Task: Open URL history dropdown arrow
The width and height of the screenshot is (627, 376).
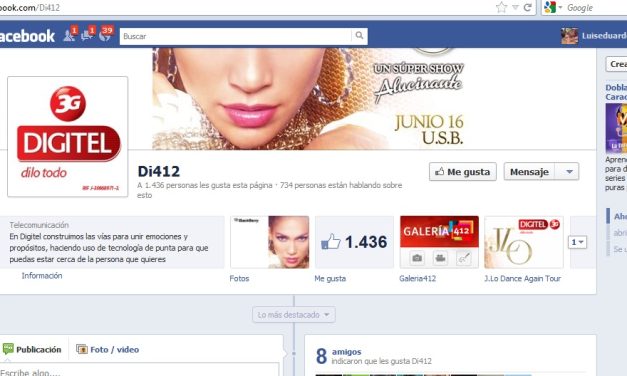Action: [515, 7]
